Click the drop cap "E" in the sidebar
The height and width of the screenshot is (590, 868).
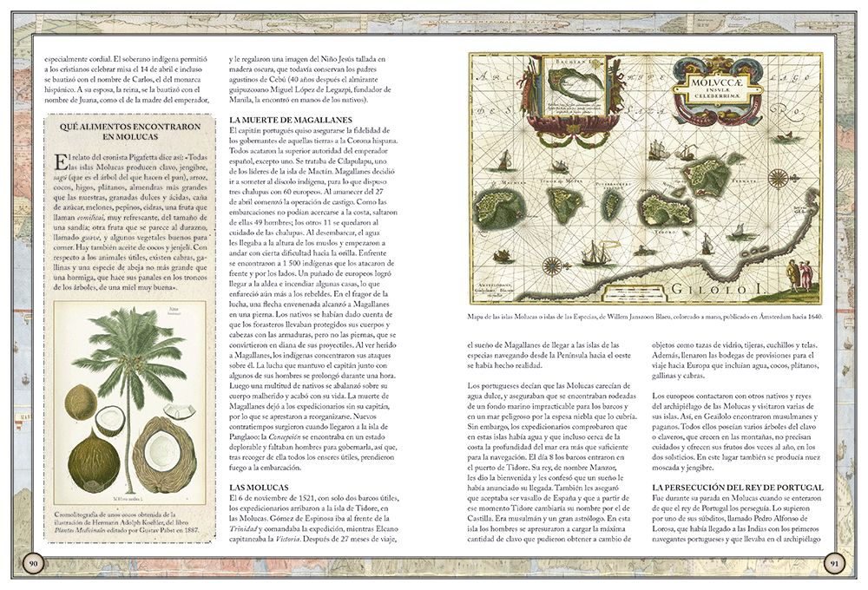[x=60, y=161]
